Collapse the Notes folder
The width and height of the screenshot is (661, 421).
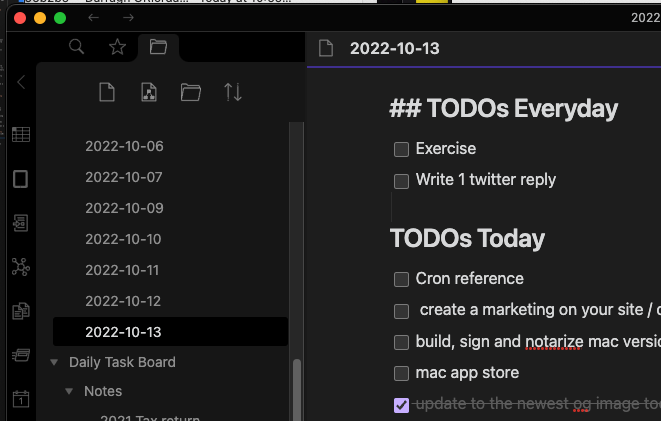[x=69, y=392]
